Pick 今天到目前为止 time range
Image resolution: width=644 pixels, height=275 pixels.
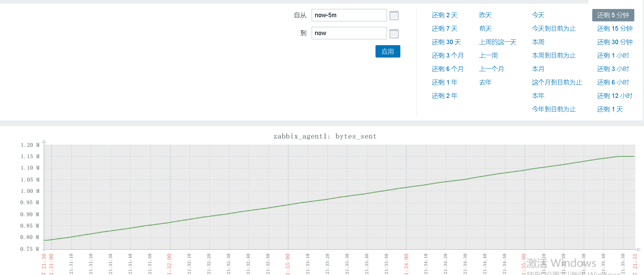[x=554, y=29]
